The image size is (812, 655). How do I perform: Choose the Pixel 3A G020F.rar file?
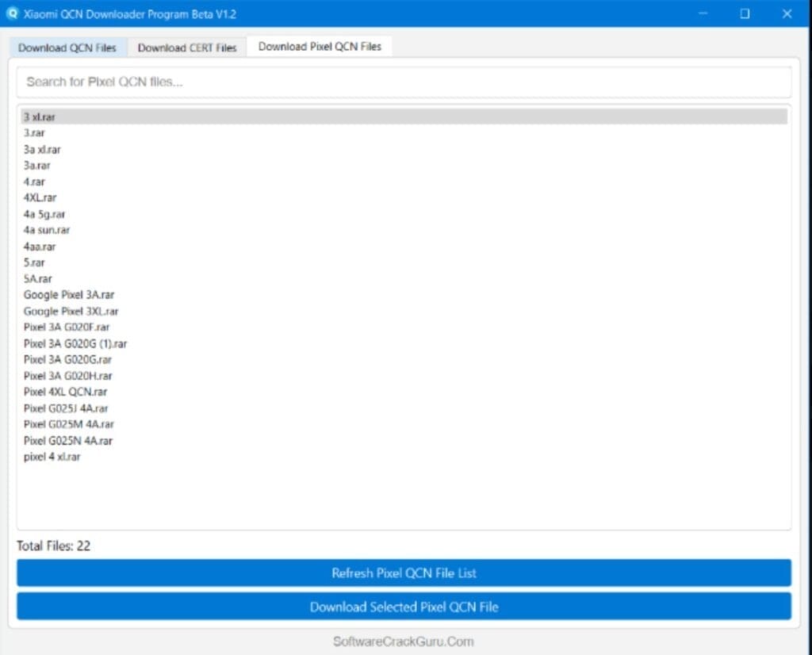point(67,327)
